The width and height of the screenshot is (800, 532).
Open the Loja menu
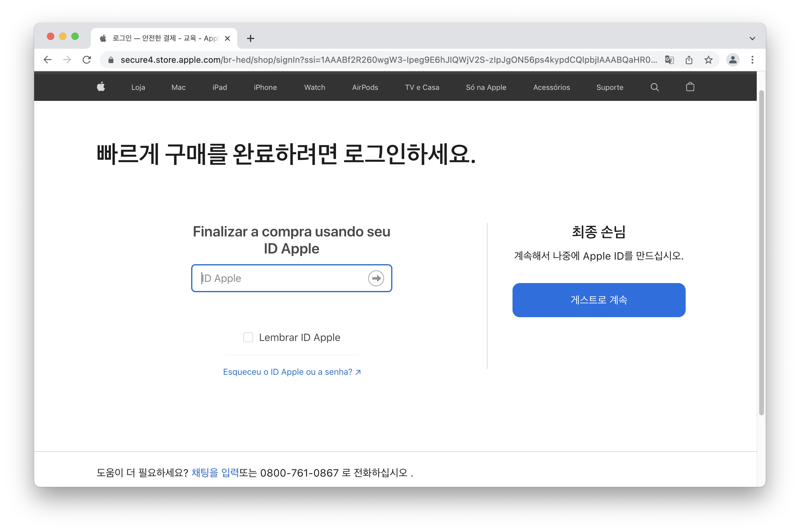pos(138,87)
